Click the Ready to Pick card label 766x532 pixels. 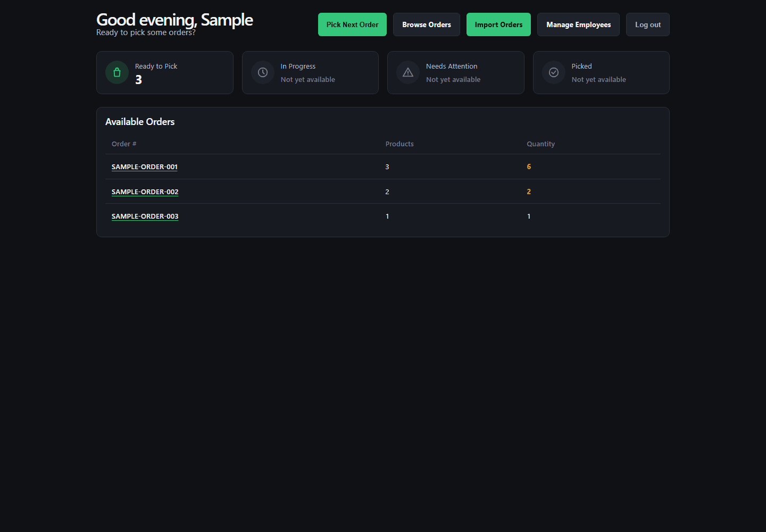(156, 66)
